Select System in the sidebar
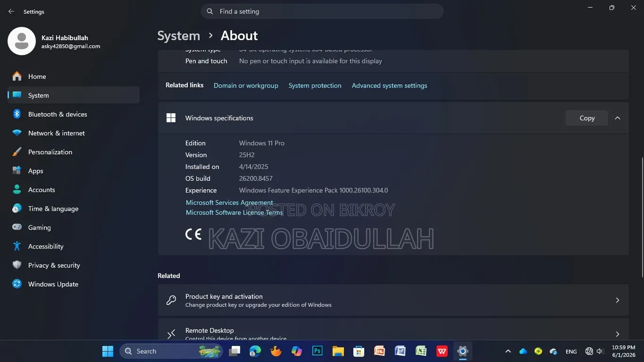Viewport: 644px width, 362px height. click(74, 95)
